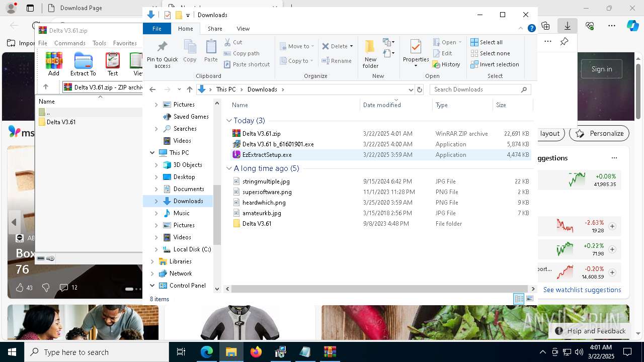
Task: Click Select all in ribbon
Action: point(487,42)
